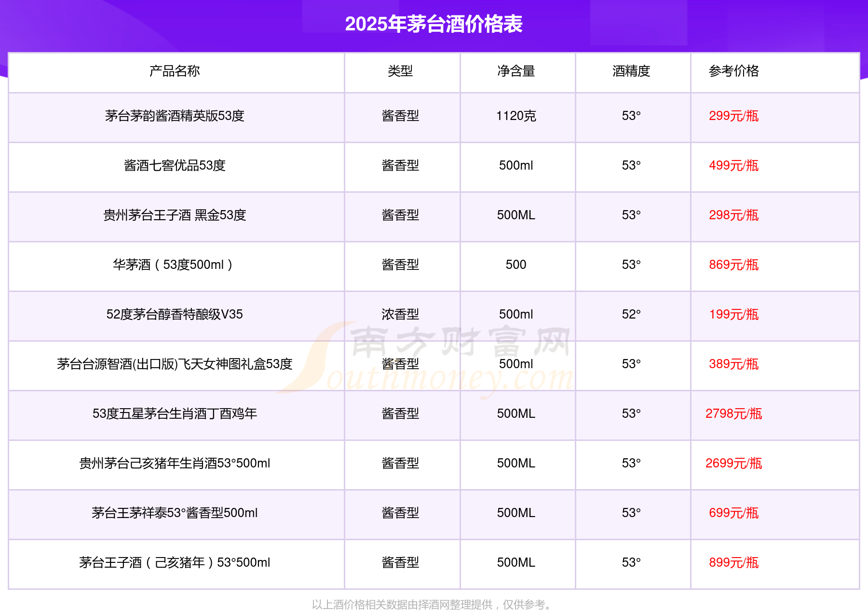This screenshot has height=612, width=868.
Task: Click the price 2798元/瓶
Action: [733, 414]
